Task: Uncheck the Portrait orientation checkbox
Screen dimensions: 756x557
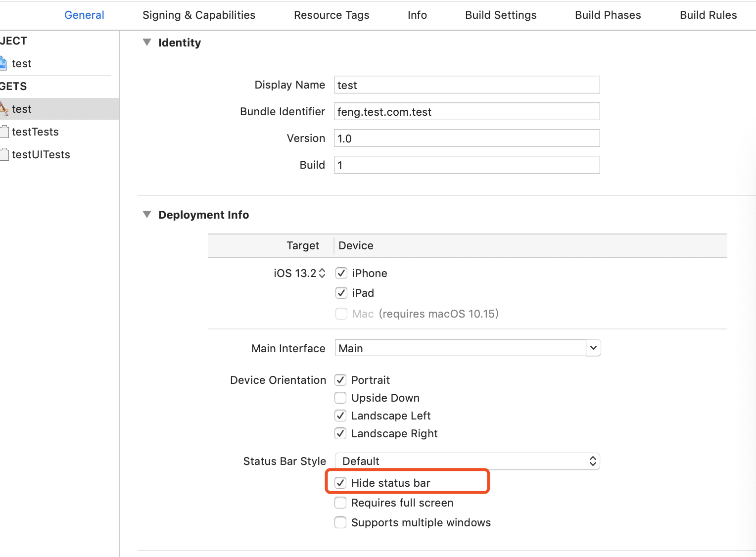Action: coord(340,380)
